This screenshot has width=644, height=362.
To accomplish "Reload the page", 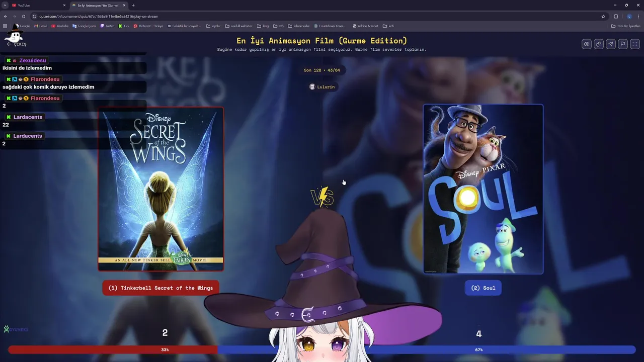I will click(x=23, y=16).
